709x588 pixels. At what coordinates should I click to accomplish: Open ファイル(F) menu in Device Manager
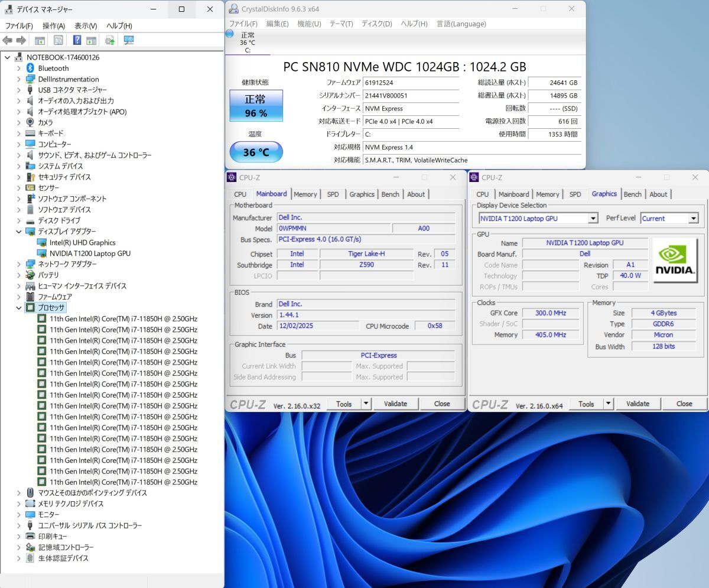click(x=19, y=26)
